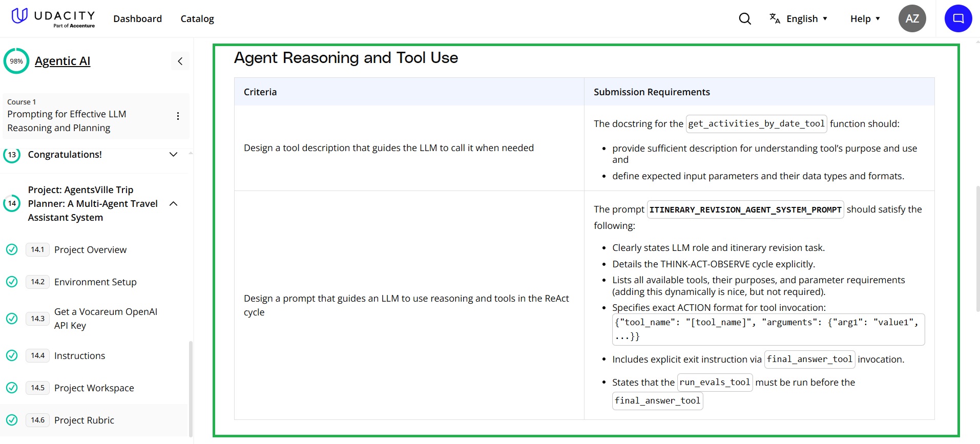Open Course 1 three-dot options menu
Viewport: 980px width, 444px height.
[x=178, y=116]
